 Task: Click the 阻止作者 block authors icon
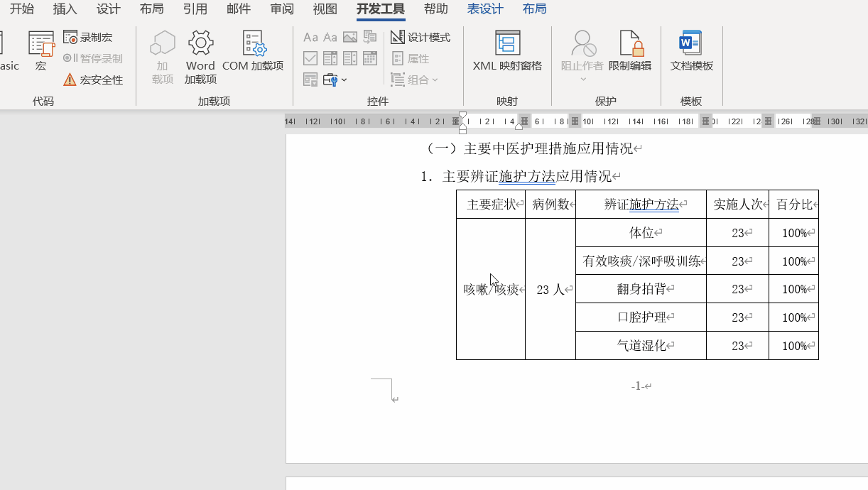582,44
